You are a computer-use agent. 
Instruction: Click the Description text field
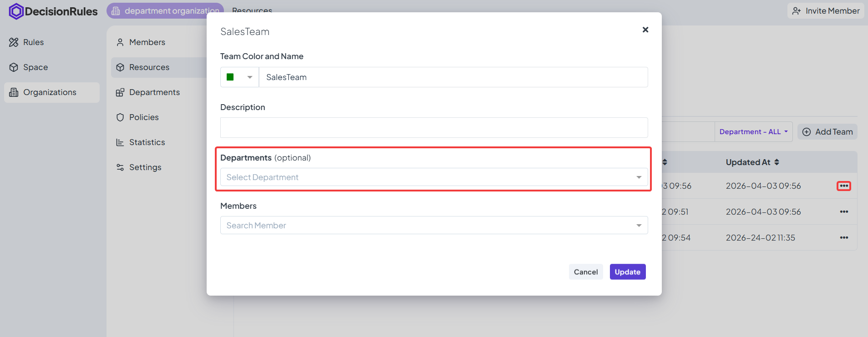tap(434, 128)
